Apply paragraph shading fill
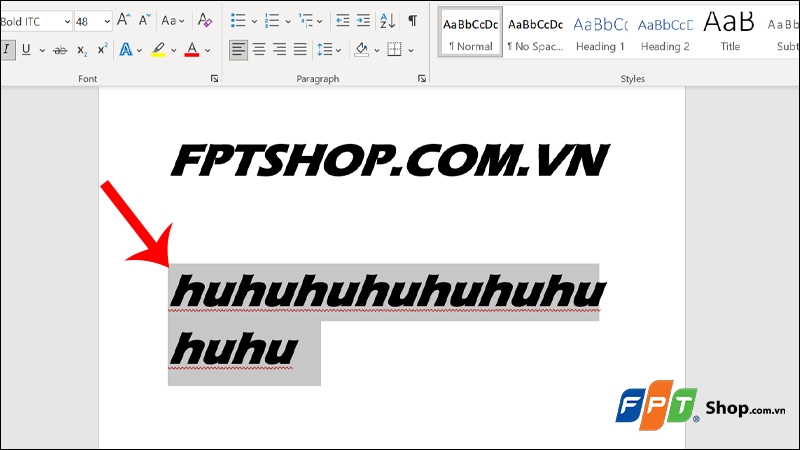 coord(361,49)
